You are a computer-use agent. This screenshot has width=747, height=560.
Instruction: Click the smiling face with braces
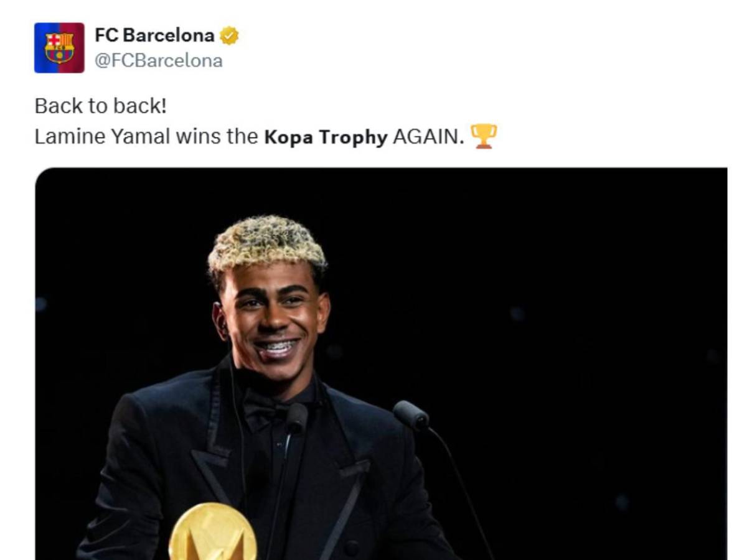tap(271, 323)
